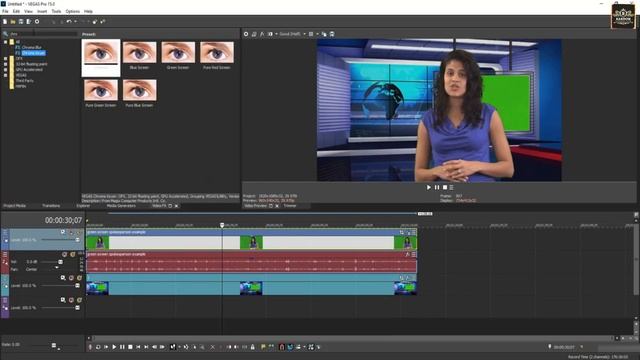Select Chroma Keyer in the FX tree
Image resolution: width=640 pixels, height=360 pixels.
tap(33, 53)
